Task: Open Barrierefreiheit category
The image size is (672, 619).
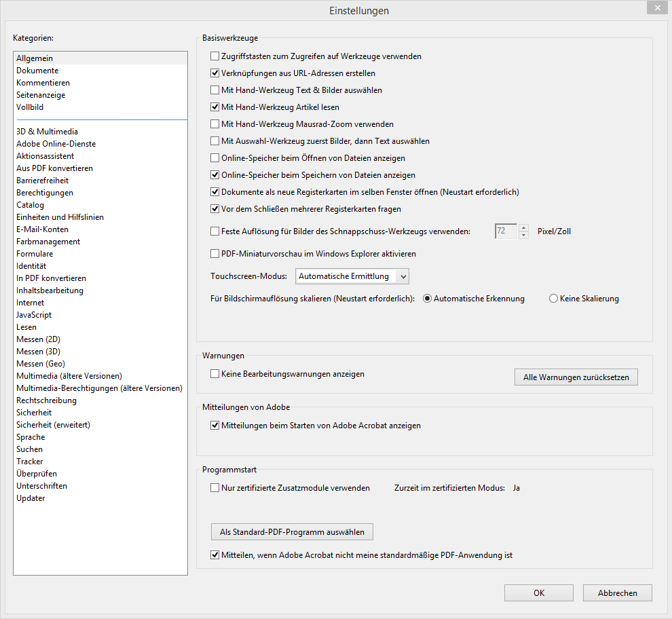Action: click(100, 181)
